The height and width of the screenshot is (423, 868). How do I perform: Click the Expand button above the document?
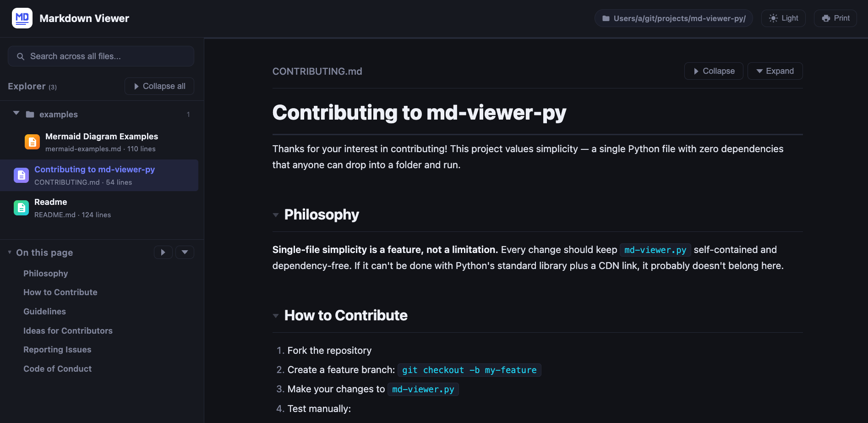[775, 71]
